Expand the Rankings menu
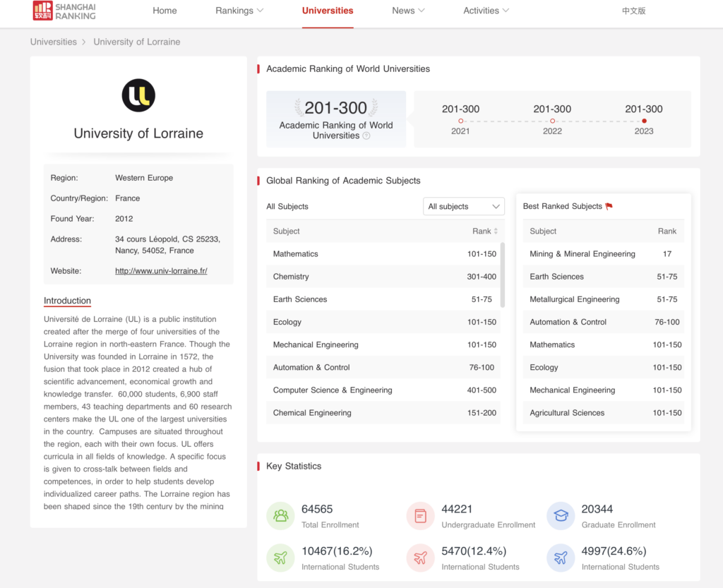 pos(239,11)
